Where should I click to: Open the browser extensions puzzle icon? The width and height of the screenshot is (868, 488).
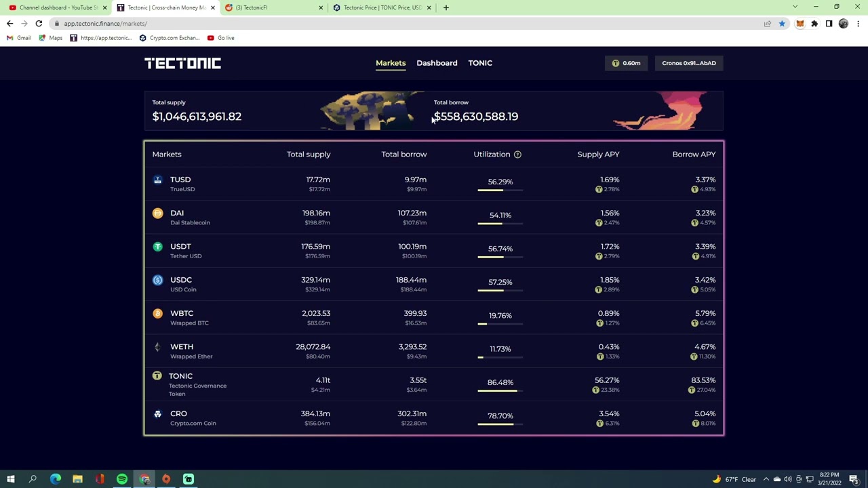pyautogui.click(x=814, y=24)
